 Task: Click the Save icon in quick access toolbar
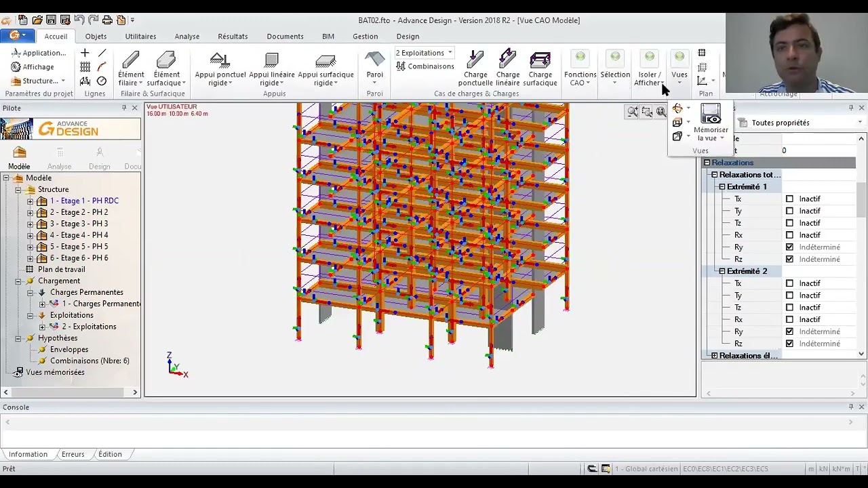pyautogui.click(x=51, y=20)
